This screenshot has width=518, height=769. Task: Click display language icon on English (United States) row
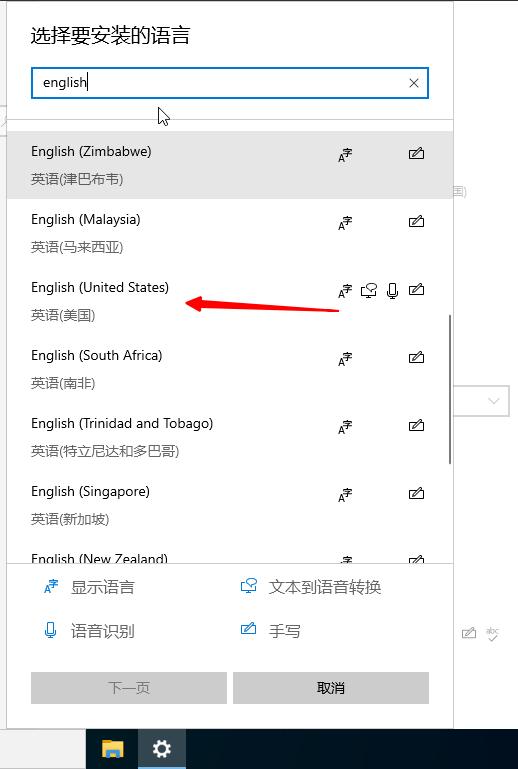coord(345,291)
